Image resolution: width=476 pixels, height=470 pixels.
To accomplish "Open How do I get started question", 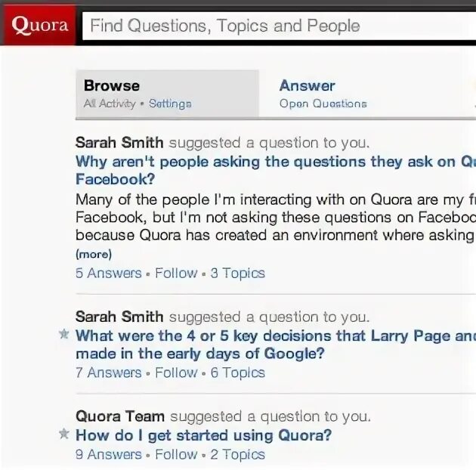I will click(203, 435).
